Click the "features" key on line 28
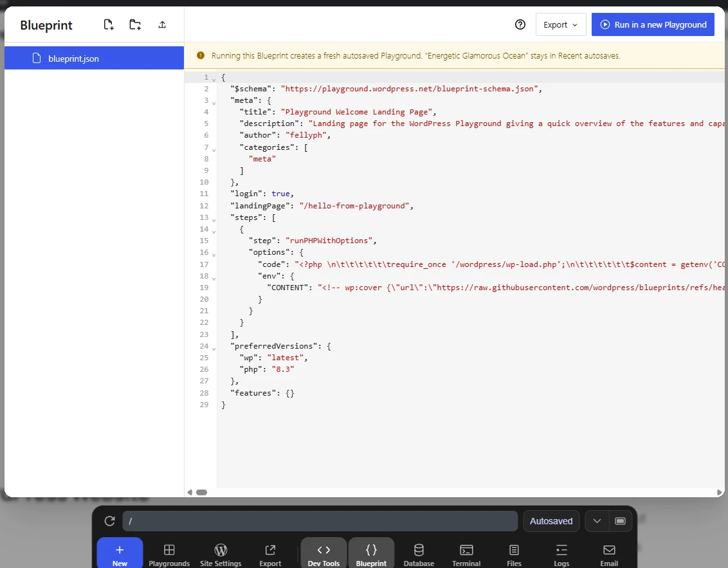 tap(253, 393)
